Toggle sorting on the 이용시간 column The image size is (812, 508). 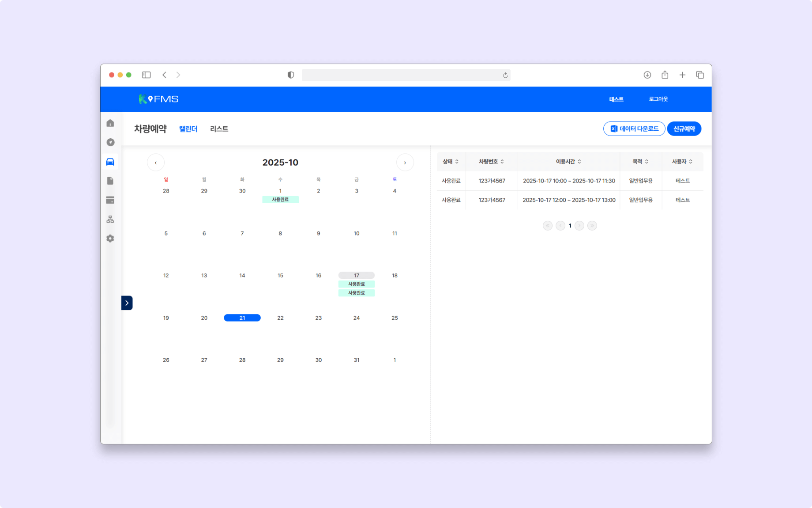568,161
